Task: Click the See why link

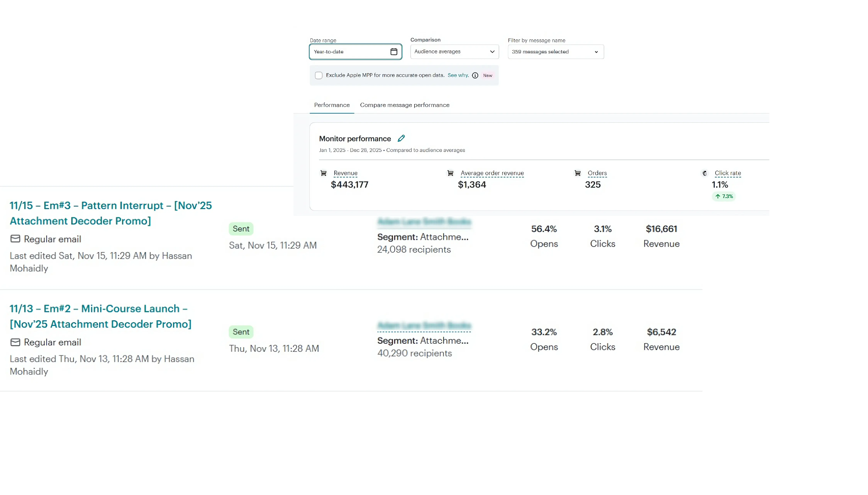Action: point(457,75)
